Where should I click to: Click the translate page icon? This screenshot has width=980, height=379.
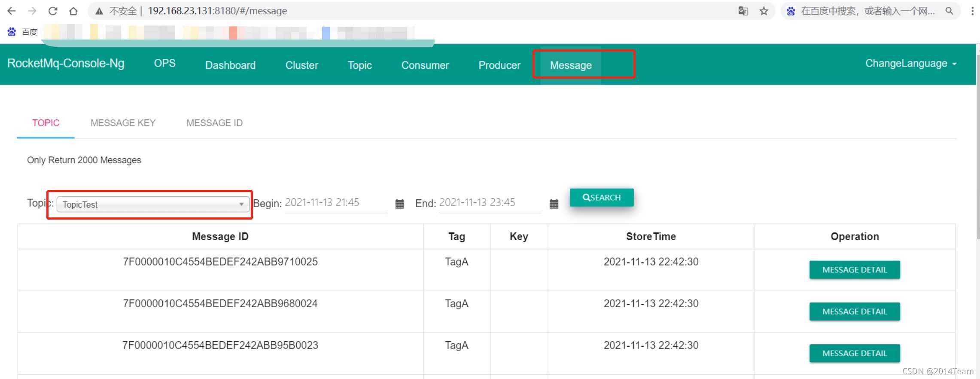pos(743,11)
